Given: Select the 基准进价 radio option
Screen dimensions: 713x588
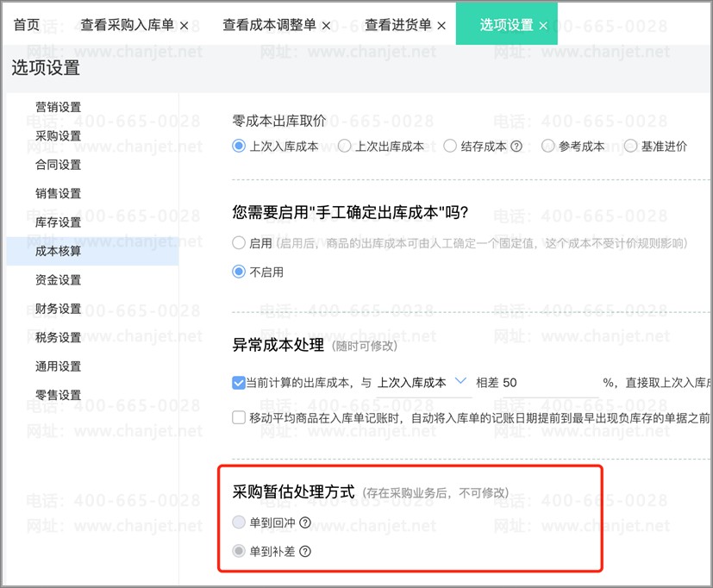Looking at the screenshot, I should 630,146.
